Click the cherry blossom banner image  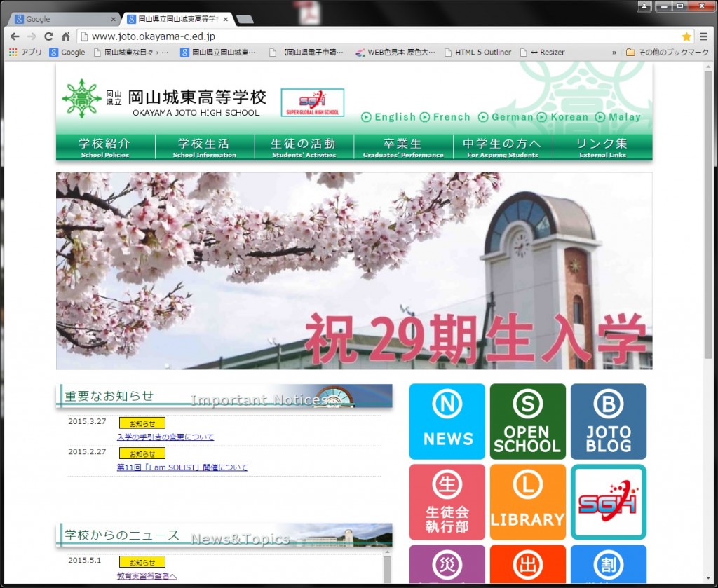click(x=354, y=271)
